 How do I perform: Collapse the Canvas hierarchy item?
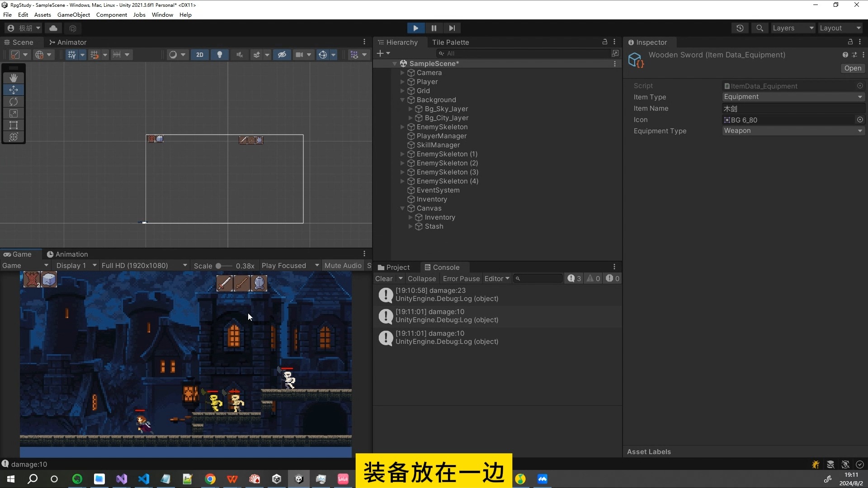click(402, 208)
